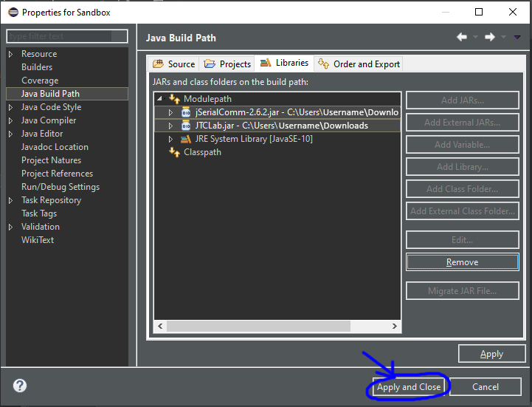The height and width of the screenshot is (407, 532).
Task: Expand the Java Code Style category
Action: (10, 107)
